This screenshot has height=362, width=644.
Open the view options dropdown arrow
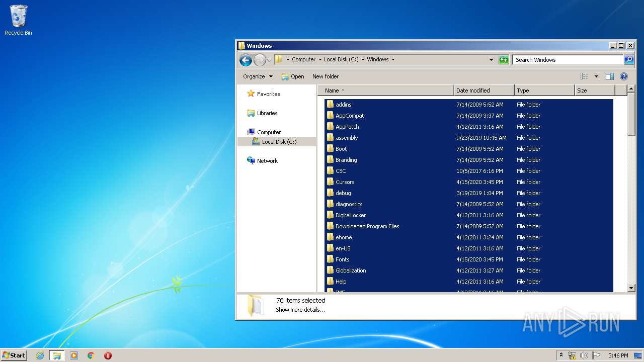[x=596, y=76]
